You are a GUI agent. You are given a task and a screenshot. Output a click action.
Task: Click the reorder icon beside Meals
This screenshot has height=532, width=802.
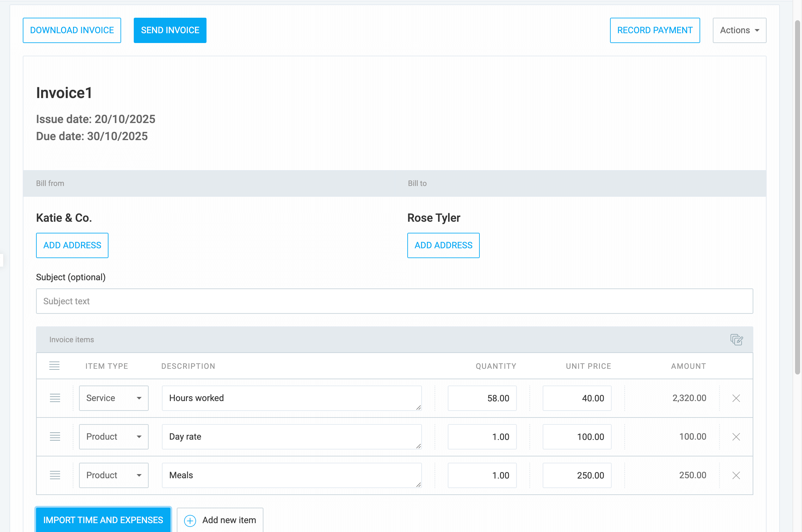coord(55,475)
